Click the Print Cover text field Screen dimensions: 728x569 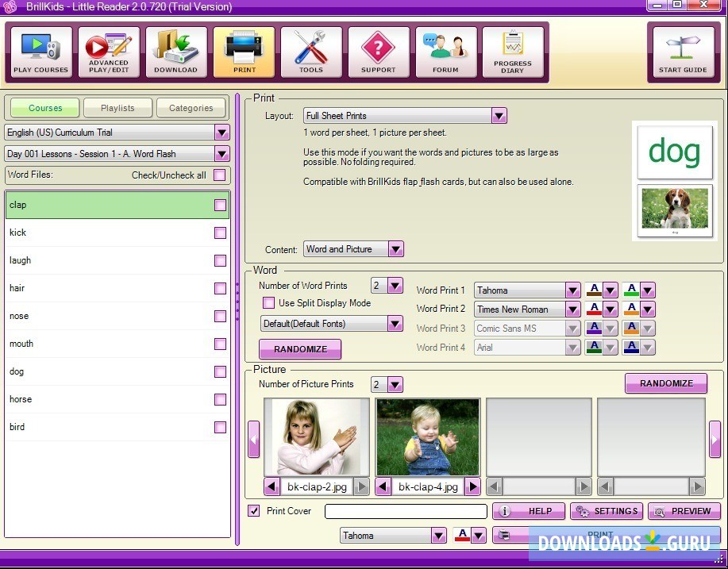tap(406, 511)
